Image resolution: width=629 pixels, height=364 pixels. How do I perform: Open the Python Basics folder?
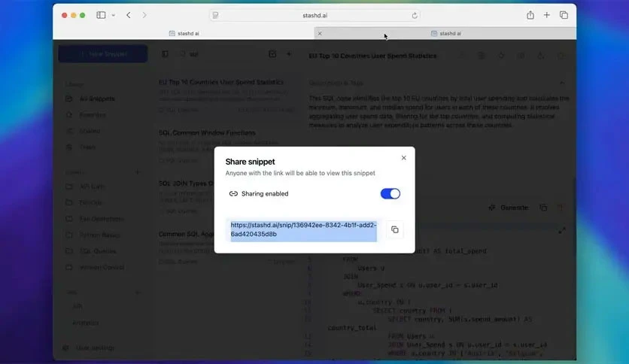coord(99,235)
